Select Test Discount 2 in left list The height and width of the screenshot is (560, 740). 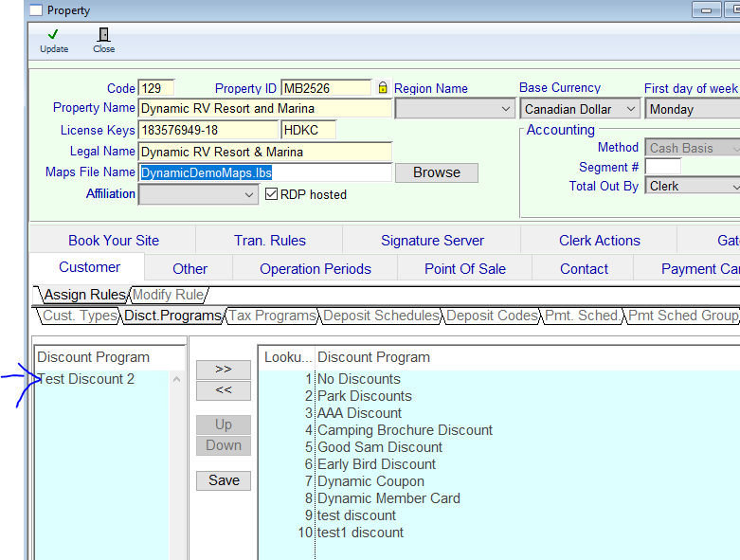point(102,379)
